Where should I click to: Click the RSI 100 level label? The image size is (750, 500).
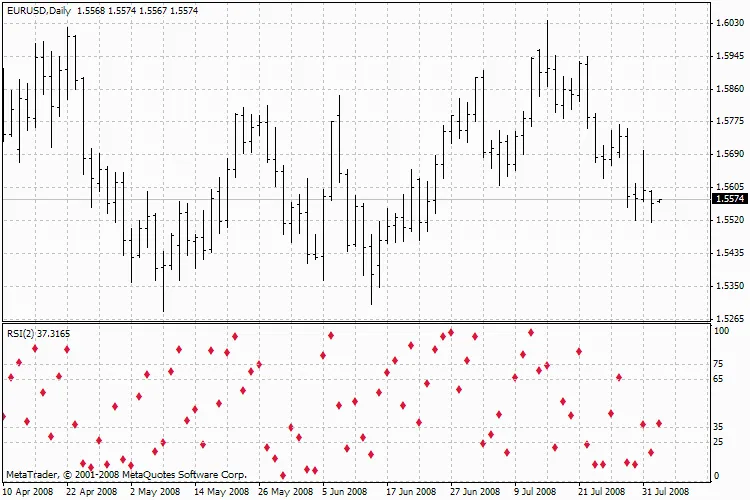[x=721, y=330]
